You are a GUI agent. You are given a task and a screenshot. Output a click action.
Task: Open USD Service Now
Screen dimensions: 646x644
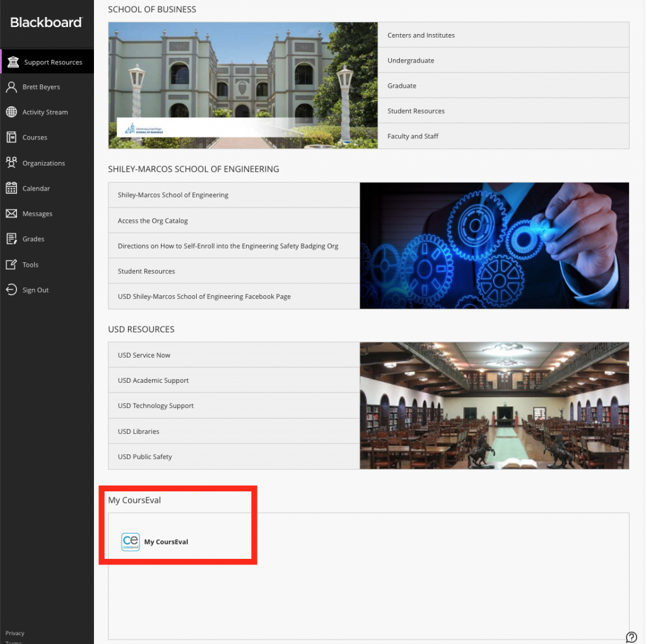coord(234,354)
